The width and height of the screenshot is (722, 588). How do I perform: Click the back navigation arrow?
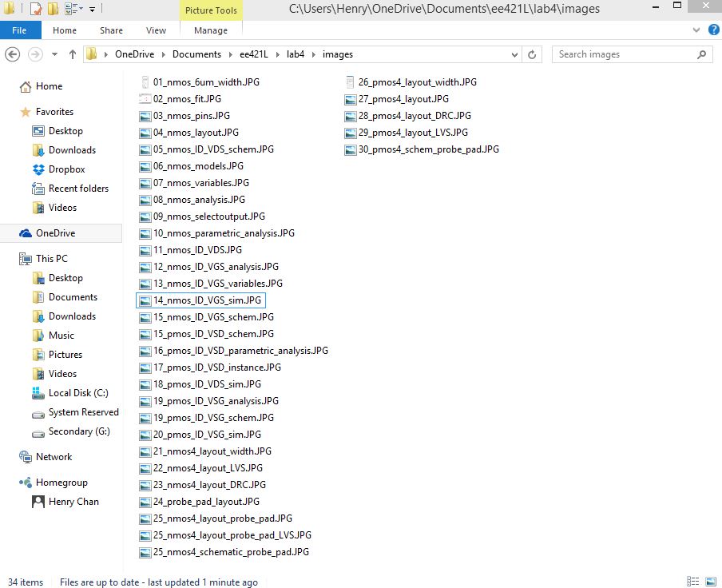[14, 54]
